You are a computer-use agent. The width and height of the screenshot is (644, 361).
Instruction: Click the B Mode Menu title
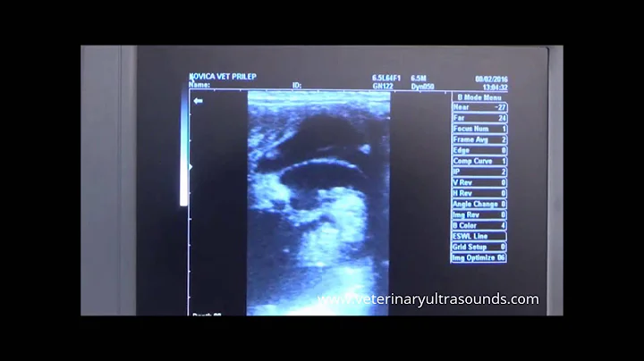click(479, 97)
